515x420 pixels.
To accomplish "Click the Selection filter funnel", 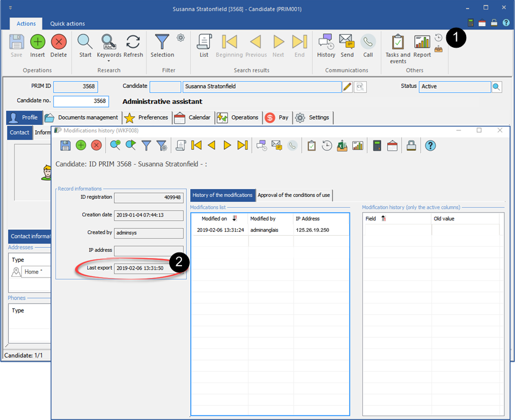I will [162, 42].
